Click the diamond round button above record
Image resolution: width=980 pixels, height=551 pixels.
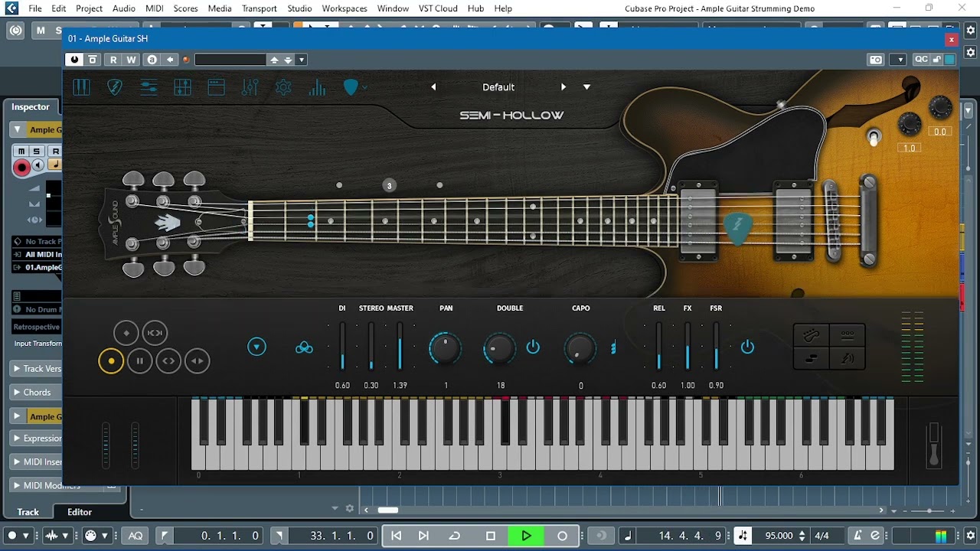(x=126, y=333)
